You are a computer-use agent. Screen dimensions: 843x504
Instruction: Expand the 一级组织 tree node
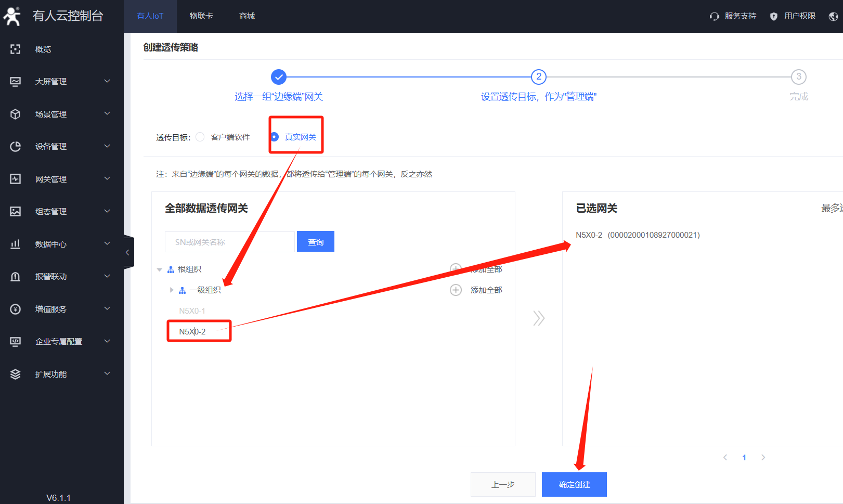[x=172, y=290]
